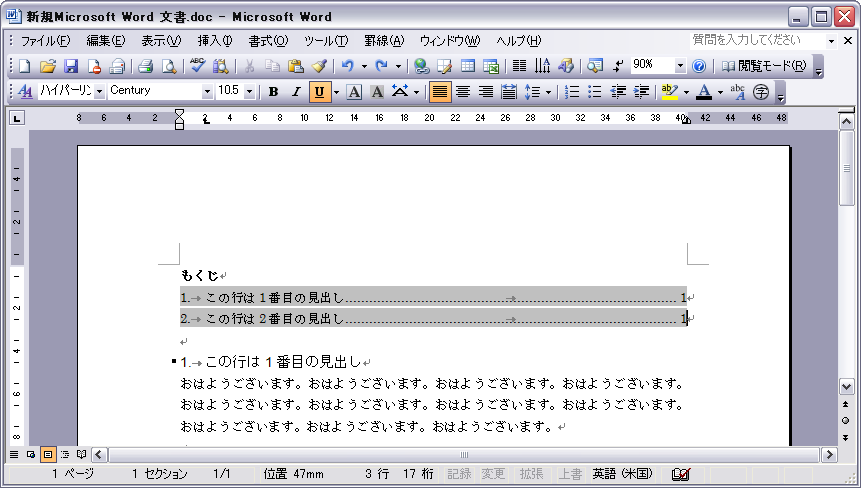This screenshot has height=488, width=861.
Task: Open the 90% zoom dropdown
Action: (x=680, y=66)
